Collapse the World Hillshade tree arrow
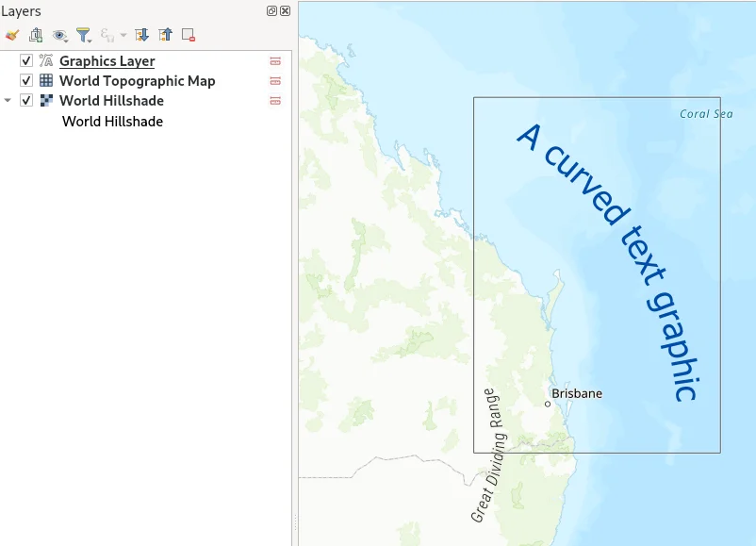The image size is (756, 546). (x=8, y=101)
